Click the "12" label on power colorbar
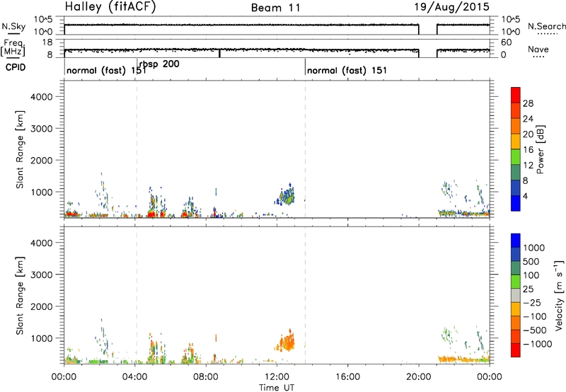This screenshot has width=566, height=392. click(528, 166)
